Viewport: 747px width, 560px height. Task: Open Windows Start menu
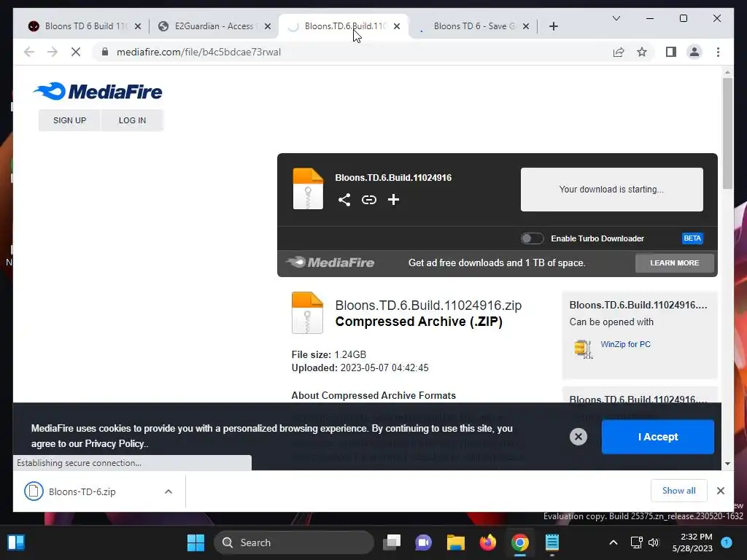(x=196, y=542)
